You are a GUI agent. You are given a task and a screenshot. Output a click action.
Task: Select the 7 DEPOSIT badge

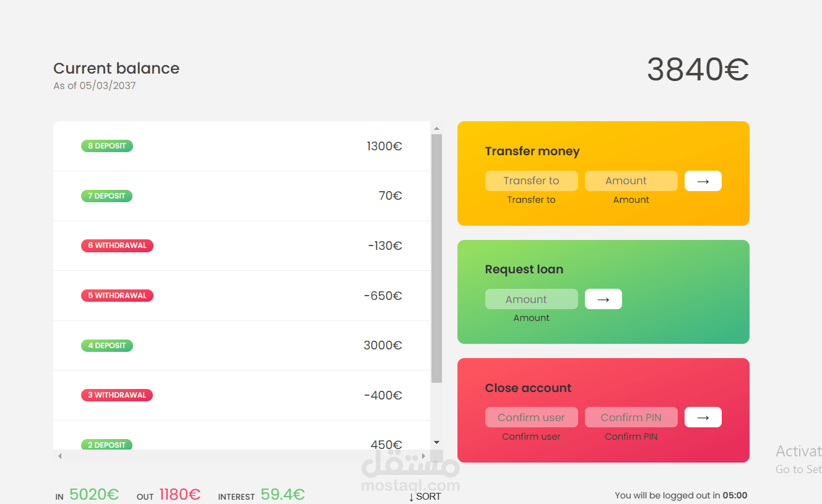[x=106, y=196]
